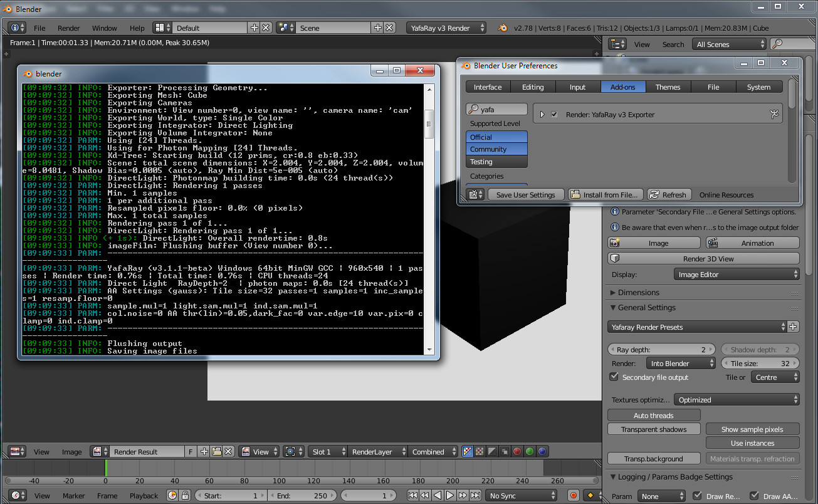
Task: Toggle Show sample pixels option
Action: pos(752,429)
